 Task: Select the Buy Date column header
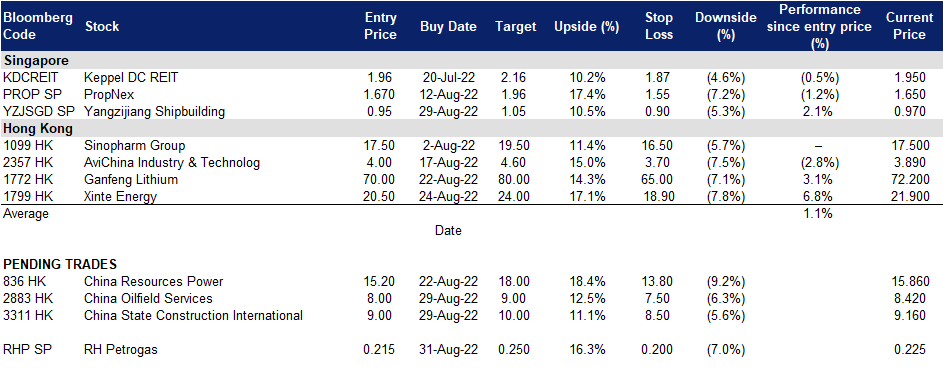pos(448,26)
